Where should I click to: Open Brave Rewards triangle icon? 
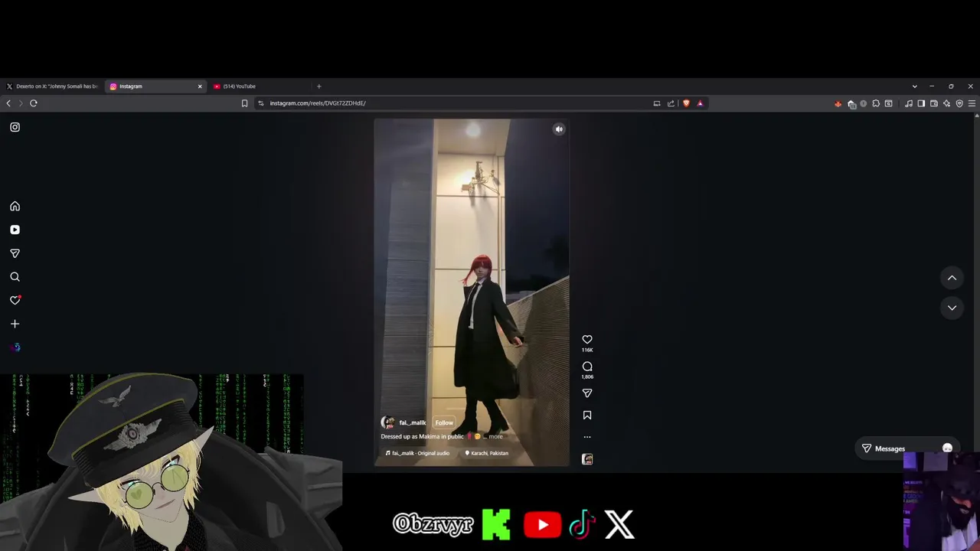[700, 103]
